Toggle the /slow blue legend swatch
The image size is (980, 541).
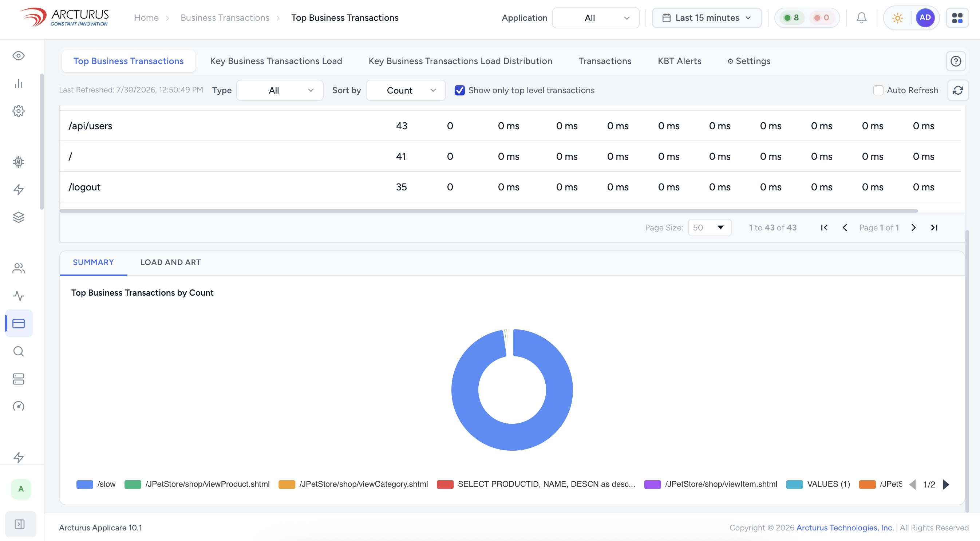coord(85,484)
